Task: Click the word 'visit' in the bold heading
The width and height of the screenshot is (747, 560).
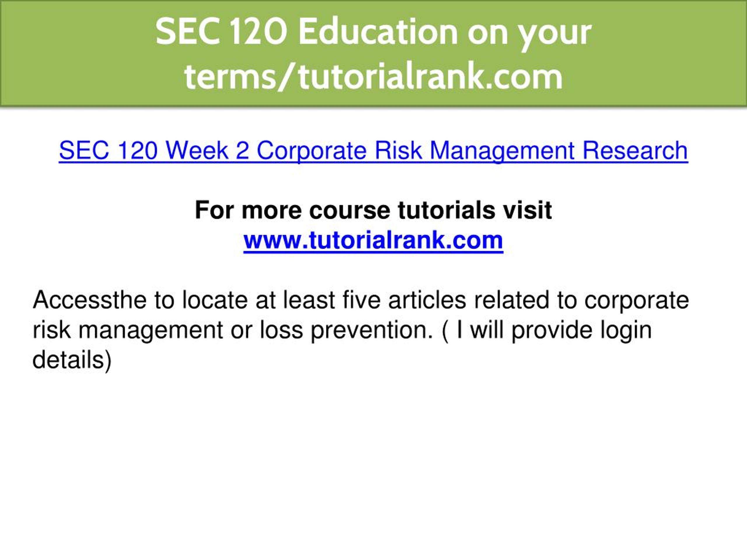Action: 528,210
